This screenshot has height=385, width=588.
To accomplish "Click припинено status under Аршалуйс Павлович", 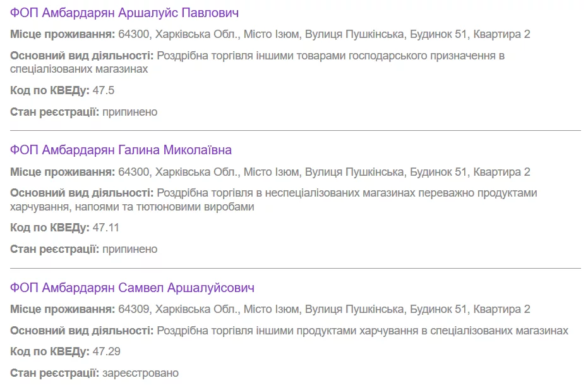I will coord(129,112).
